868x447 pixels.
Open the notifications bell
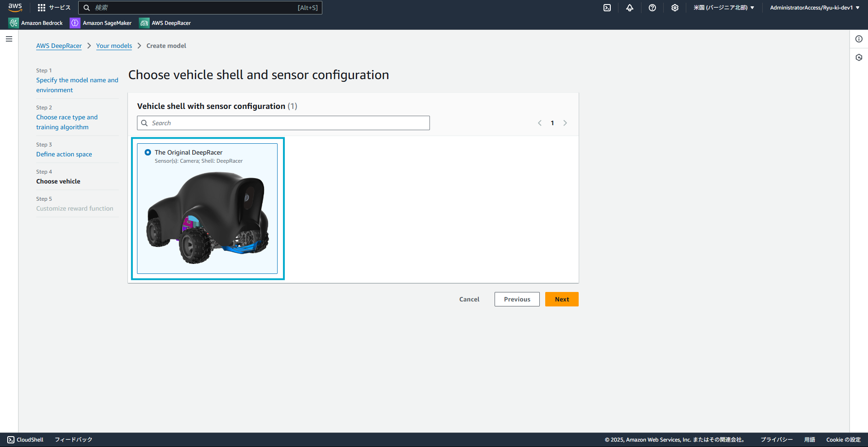(630, 8)
